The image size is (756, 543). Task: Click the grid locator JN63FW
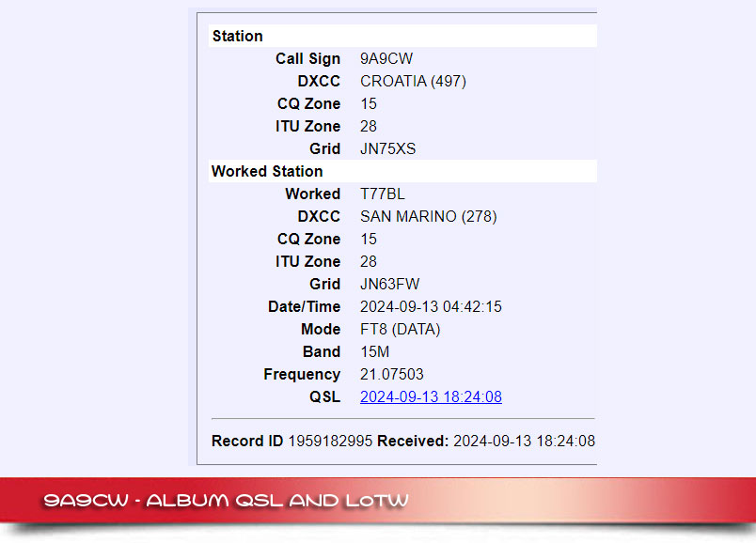[x=389, y=285]
